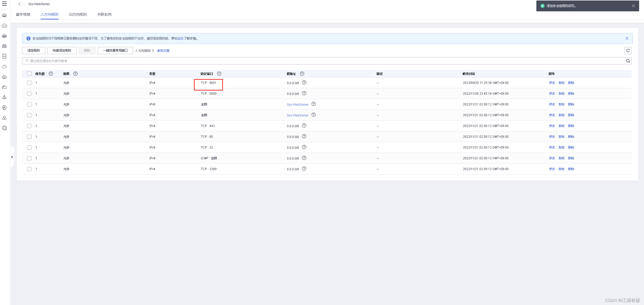Image resolution: width=644 pixels, height=305 pixels.
Task: Click the refresh icon button
Action: point(628,51)
